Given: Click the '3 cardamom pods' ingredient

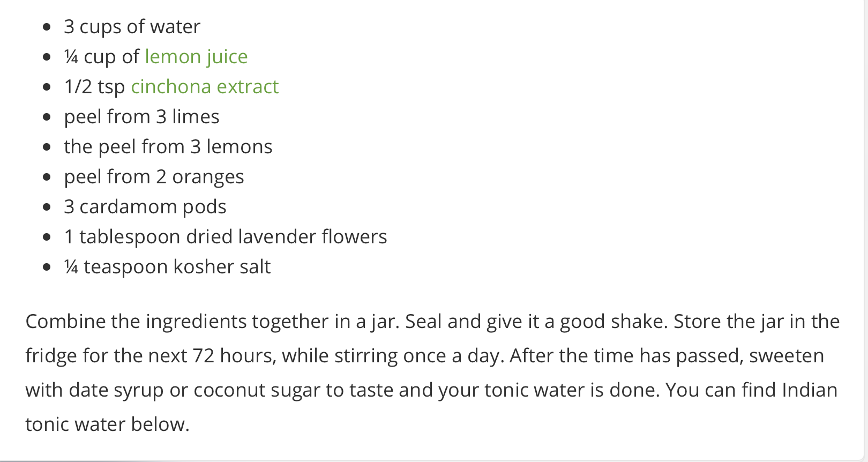Looking at the screenshot, I should (x=145, y=207).
